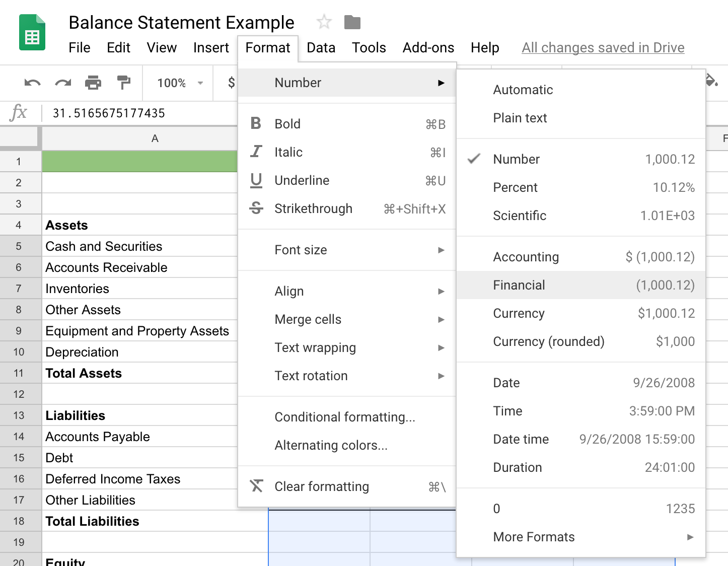
Task: Select the Total Liabilities cell
Action: [155, 521]
